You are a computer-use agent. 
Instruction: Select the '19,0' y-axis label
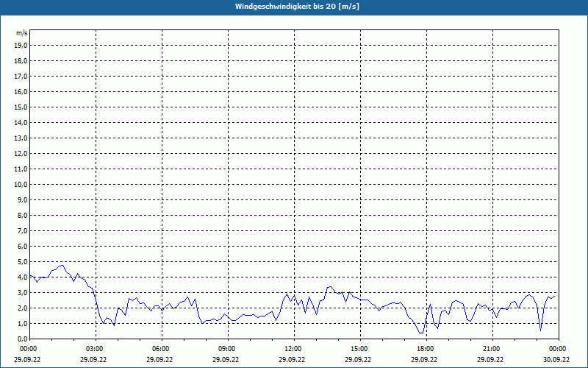21,46
